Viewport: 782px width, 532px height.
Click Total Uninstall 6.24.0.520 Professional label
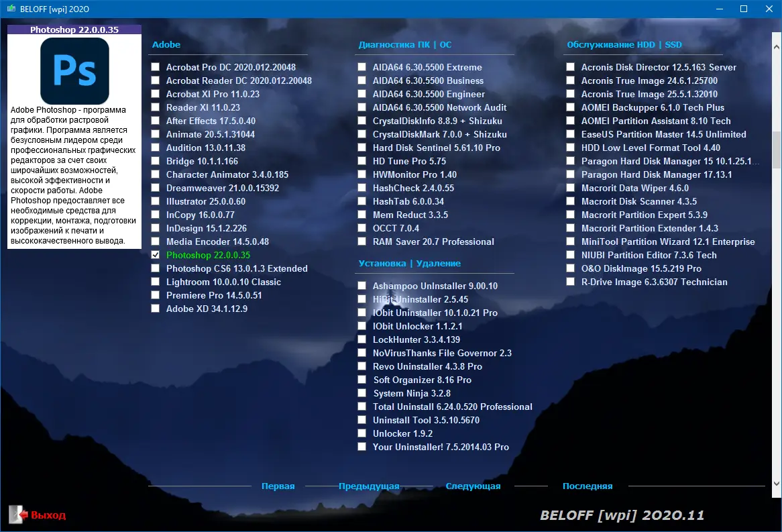[x=452, y=407]
